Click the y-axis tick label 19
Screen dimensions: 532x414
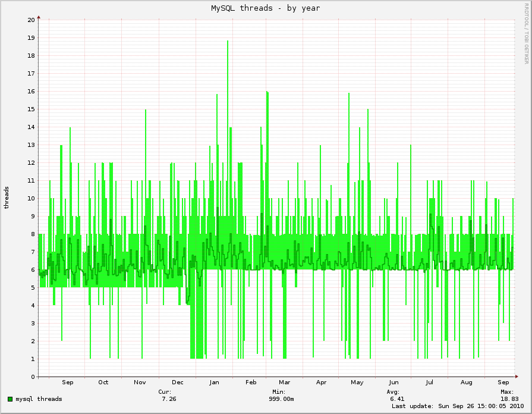(x=32, y=37)
